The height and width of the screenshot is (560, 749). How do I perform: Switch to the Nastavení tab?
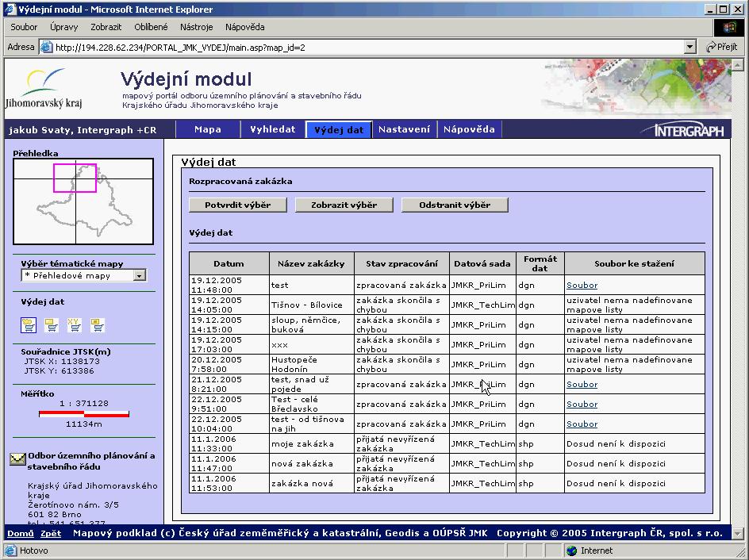click(404, 129)
